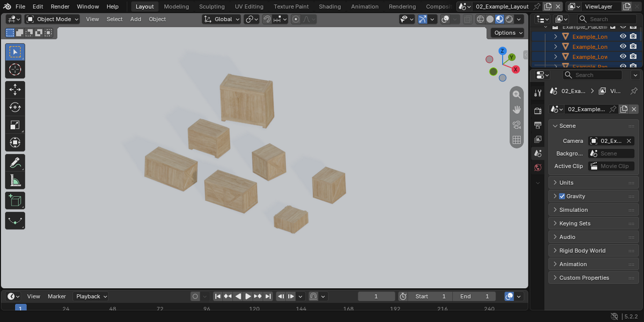644x322 pixels.
Task: Jump to the timeline end frame
Action: coord(268,296)
